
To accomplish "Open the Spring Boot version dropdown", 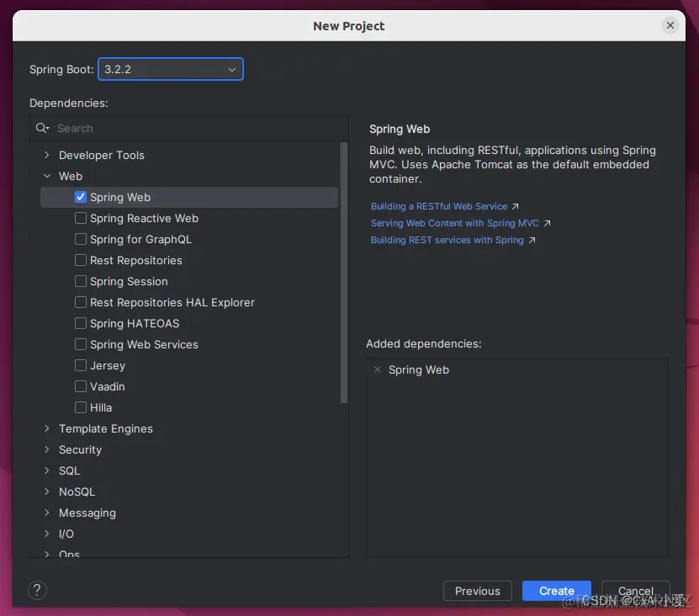I will 171,69.
